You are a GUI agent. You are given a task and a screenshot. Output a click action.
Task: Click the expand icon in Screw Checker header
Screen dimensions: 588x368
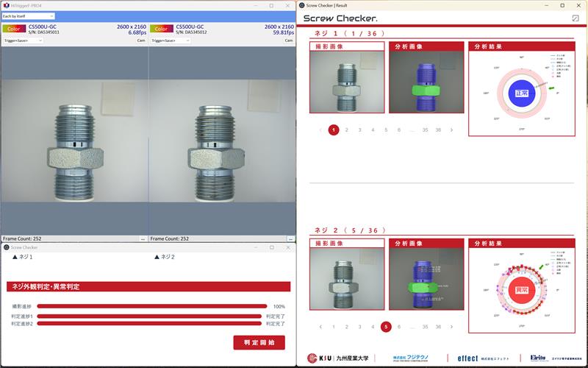click(x=575, y=18)
